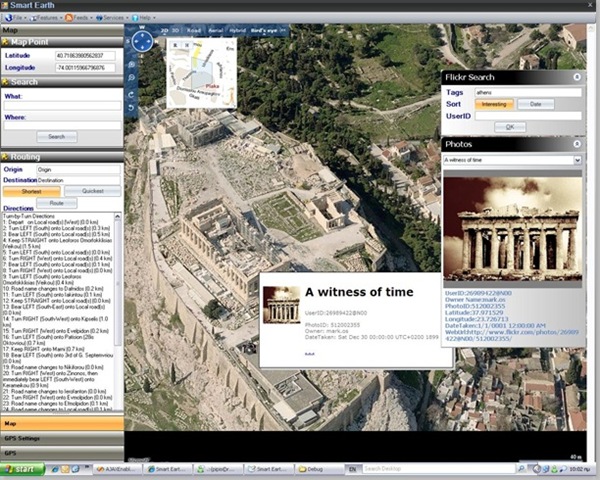Open the Feeds menu

coord(79,18)
